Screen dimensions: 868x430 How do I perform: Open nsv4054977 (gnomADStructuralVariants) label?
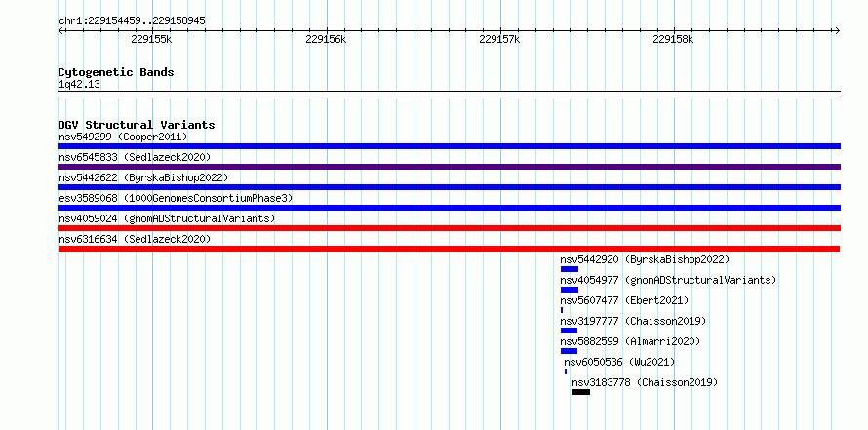(x=668, y=280)
